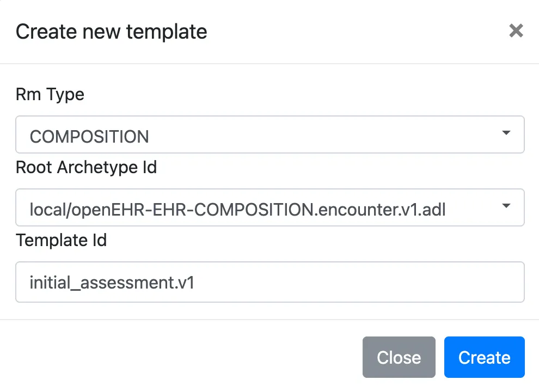Click the Root Archetype Id label

[87, 167]
